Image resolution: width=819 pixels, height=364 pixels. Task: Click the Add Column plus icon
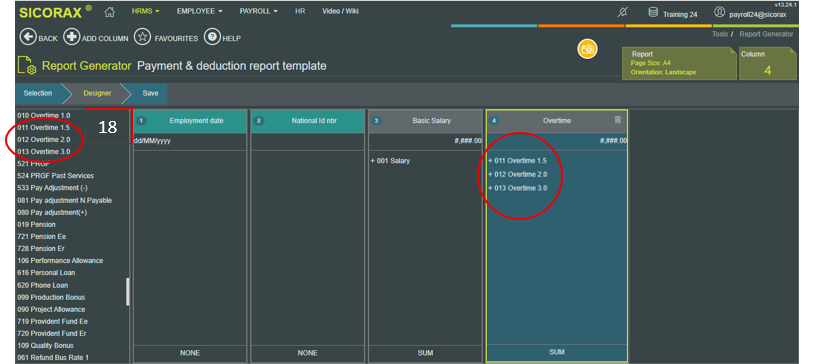pos(72,38)
